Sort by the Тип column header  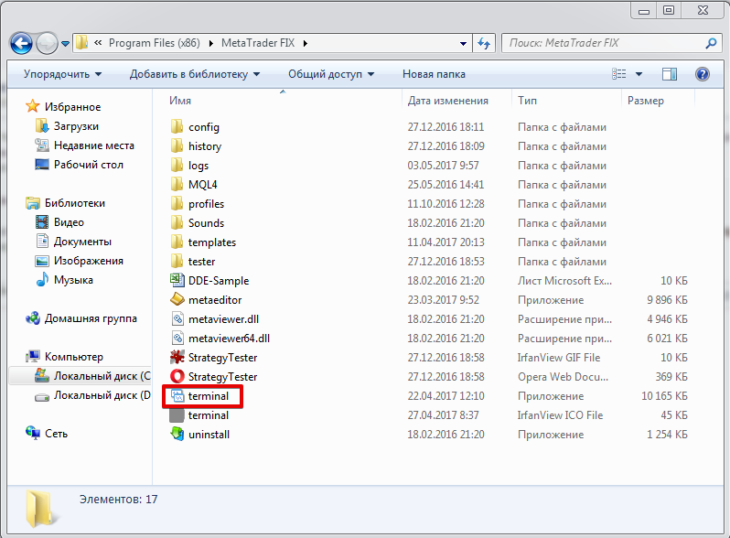527,101
